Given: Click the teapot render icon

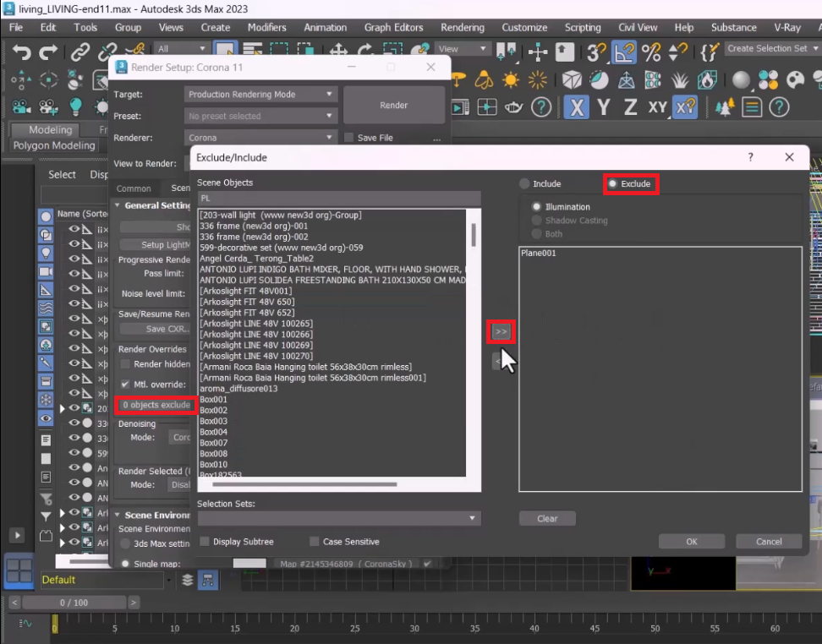Looking at the screenshot, I should pyautogui.click(x=513, y=107).
